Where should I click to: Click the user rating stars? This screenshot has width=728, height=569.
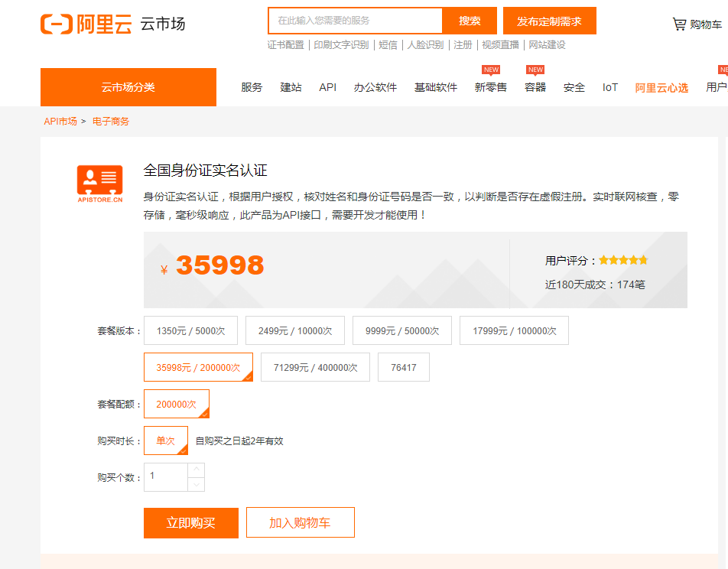[x=623, y=260]
